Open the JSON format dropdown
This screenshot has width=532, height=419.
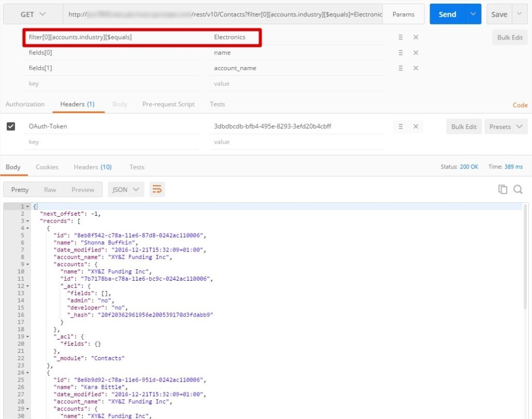pos(126,190)
